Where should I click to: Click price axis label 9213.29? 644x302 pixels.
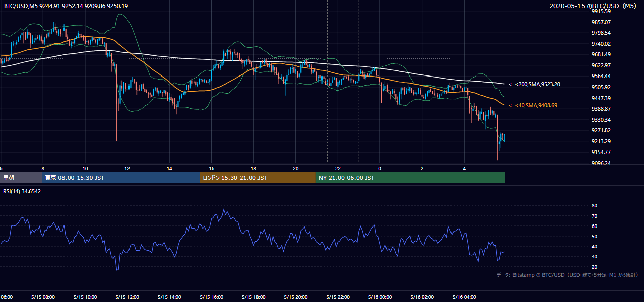[x=601, y=141]
